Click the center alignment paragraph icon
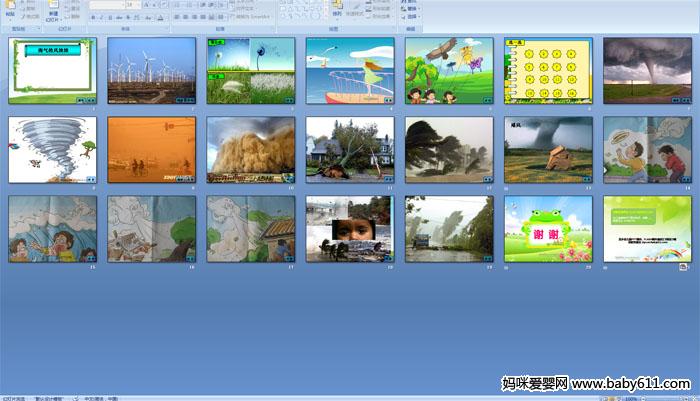700x401 pixels. (186, 17)
